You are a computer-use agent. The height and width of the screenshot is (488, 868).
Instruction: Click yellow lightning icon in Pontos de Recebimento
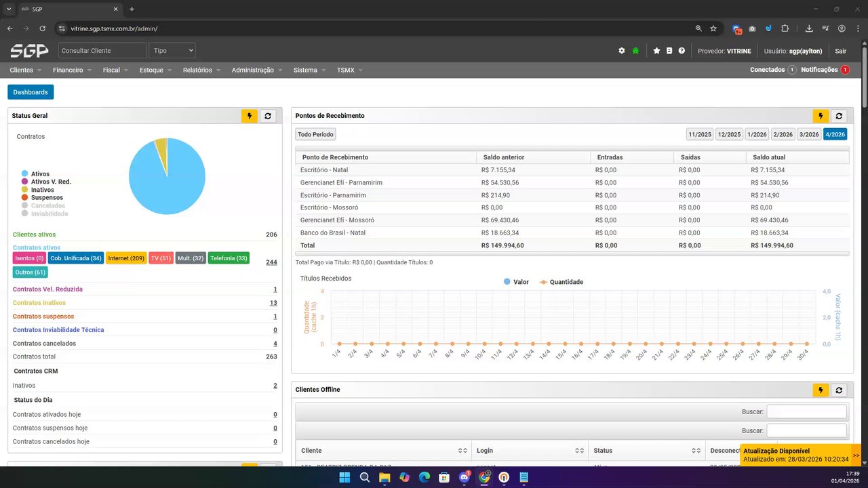[x=821, y=116]
